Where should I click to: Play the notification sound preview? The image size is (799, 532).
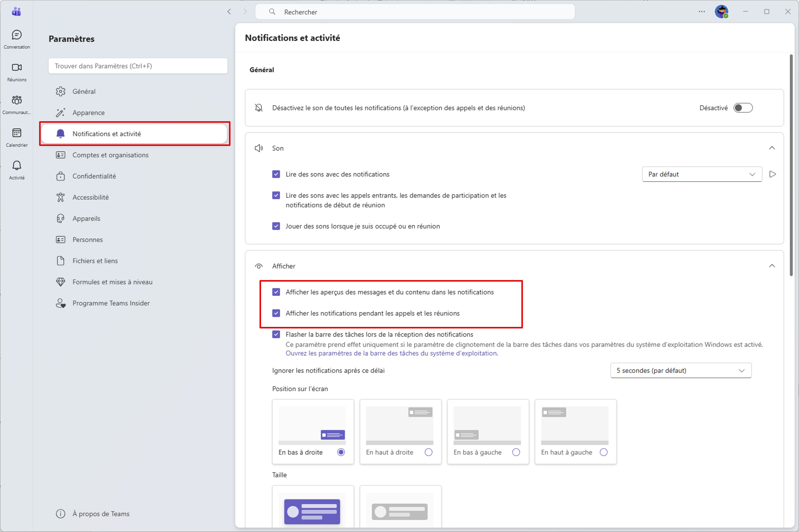coord(773,174)
